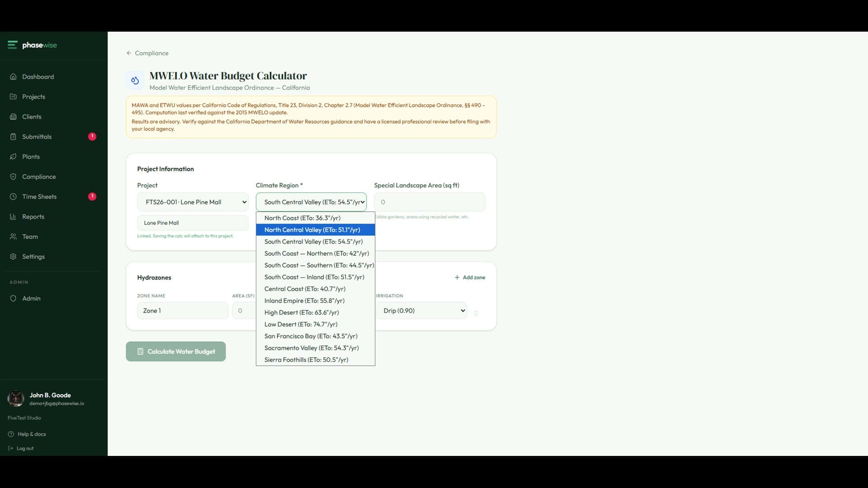
Task: Select San Francisco Bay (ETo: 43.5"/yr)
Action: click(316, 336)
